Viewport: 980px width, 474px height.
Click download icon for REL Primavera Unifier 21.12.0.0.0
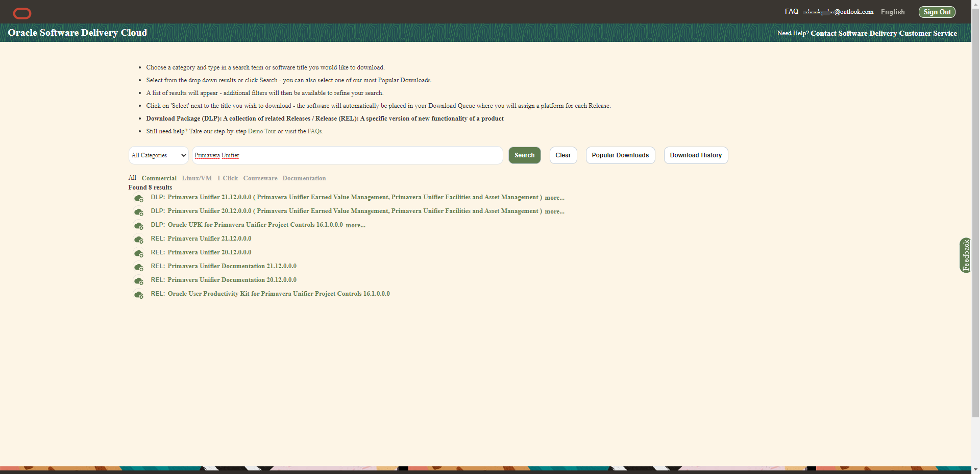(x=138, y=240)
